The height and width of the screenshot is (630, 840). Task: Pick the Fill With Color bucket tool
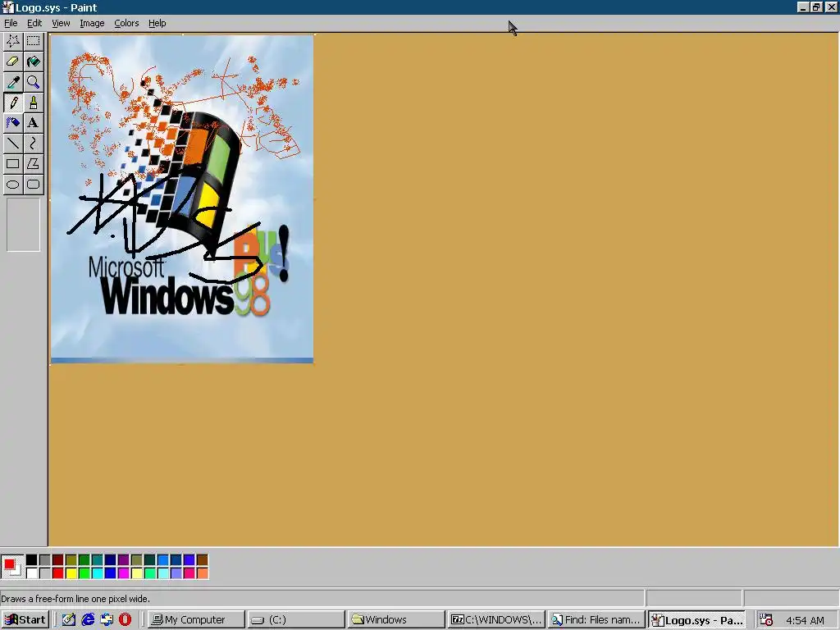click(x=33, y=62)
